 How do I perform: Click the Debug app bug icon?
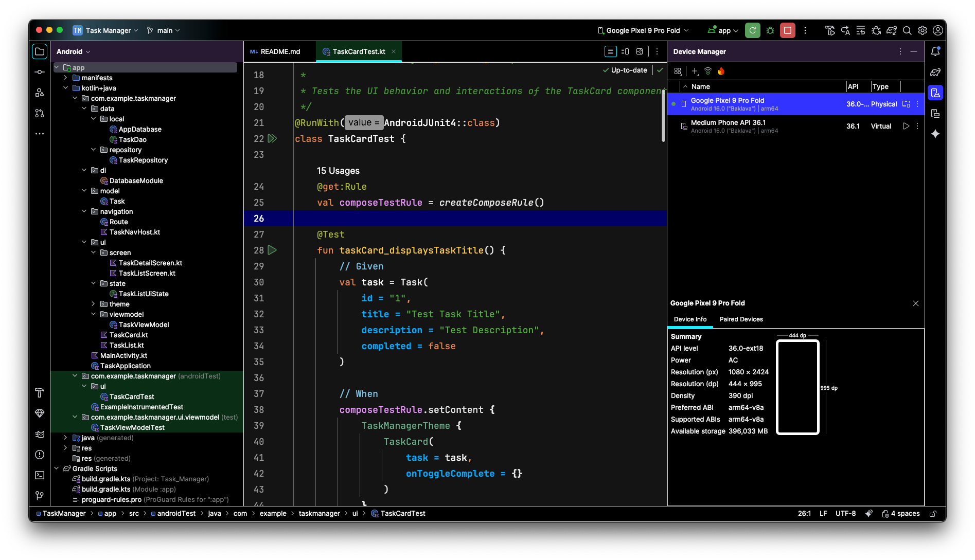tap(770, 30)
